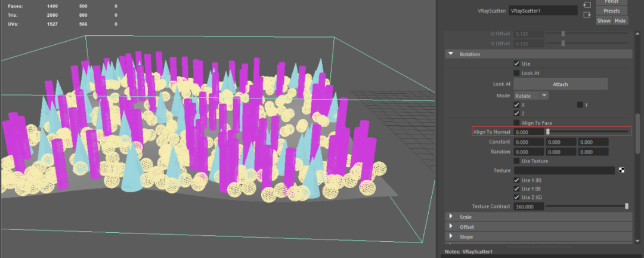Click the Texture Contrast slider handle
Screen dimensions: 644x258
626,206
